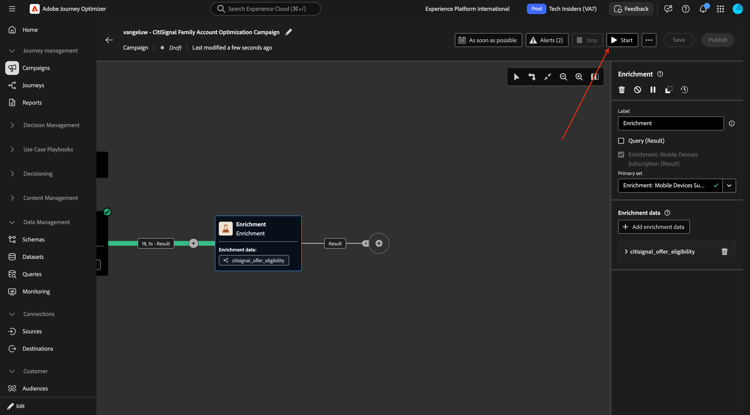This screenshot has height=415, width=750.
Task: Check the Query (Result) checkbox
Action: tap(621, 141)
